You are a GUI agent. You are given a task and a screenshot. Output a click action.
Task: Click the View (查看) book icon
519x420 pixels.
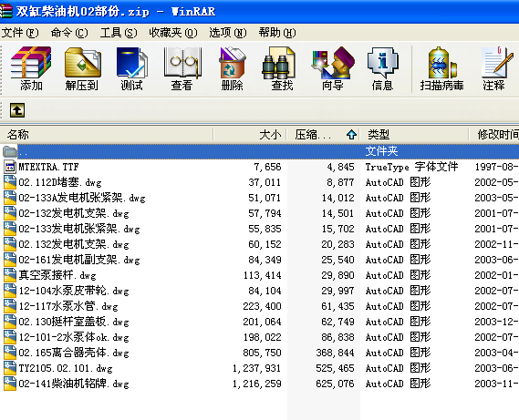pyautogui.click(x=182, y=63)
